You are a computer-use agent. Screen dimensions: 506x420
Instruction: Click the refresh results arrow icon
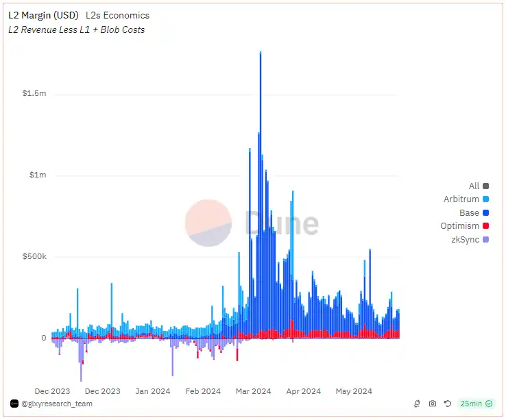click(448, 404)
